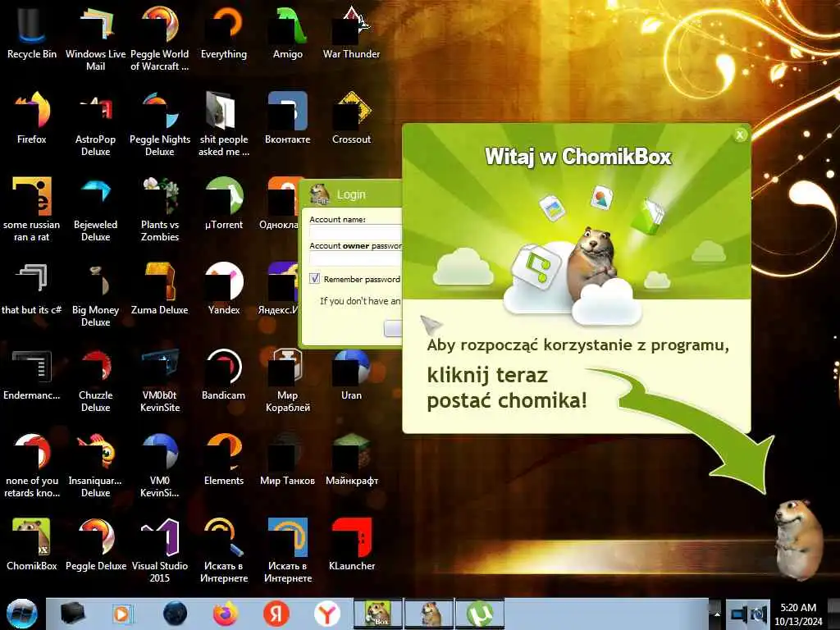Launch the Amigo browser shortcut
Viewport: 840px width, 630px height.
tap(288, 32)
